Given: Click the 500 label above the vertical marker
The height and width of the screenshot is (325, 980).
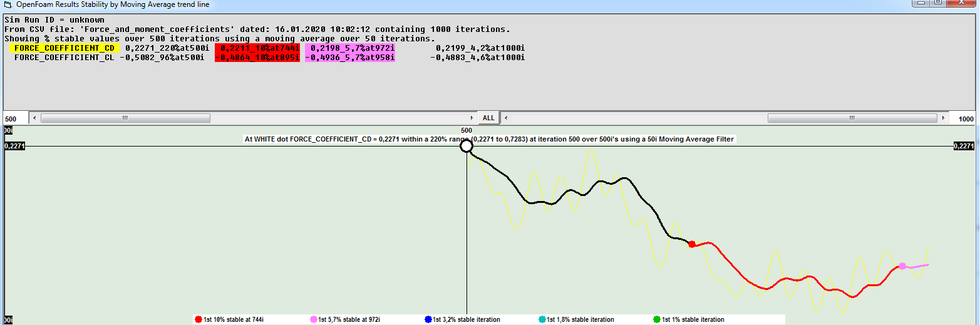Looking at the screenshot, I should tap(467, 131).
